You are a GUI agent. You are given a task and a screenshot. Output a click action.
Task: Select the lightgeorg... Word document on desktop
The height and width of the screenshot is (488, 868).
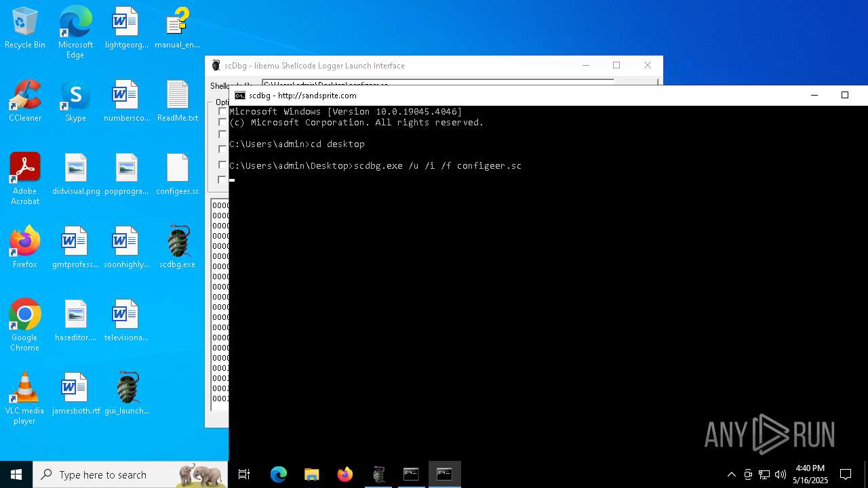point(126,28)
